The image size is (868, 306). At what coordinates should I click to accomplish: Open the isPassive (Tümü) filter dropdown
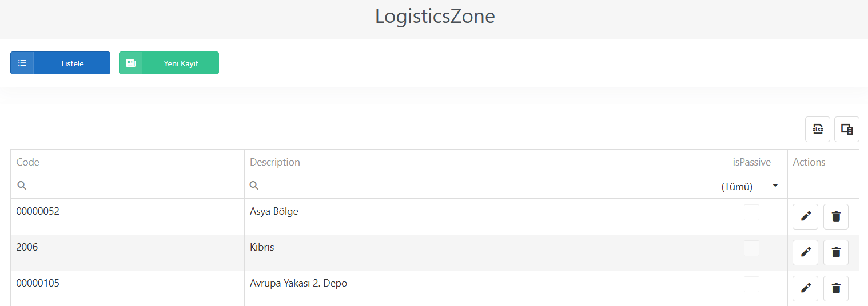[x=751, y=186]
